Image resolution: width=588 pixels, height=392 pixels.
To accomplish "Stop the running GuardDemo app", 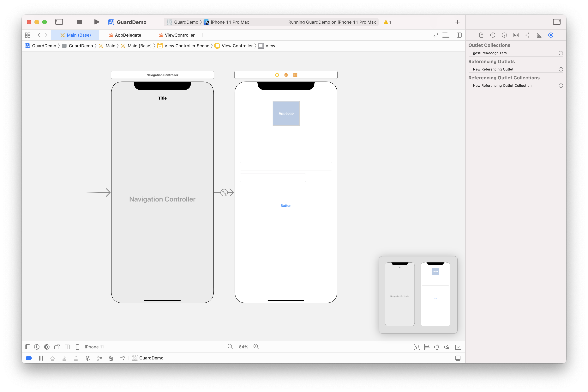I will click(79, 22).
